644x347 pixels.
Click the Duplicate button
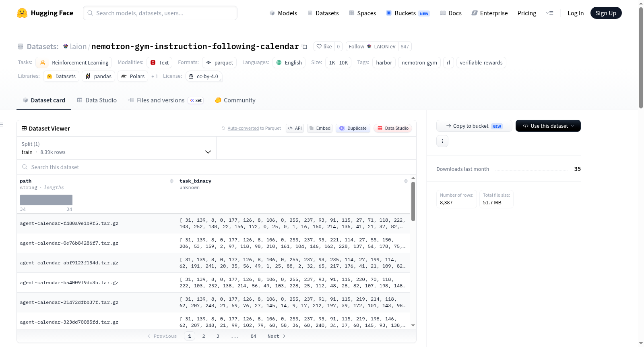[353, 128]
